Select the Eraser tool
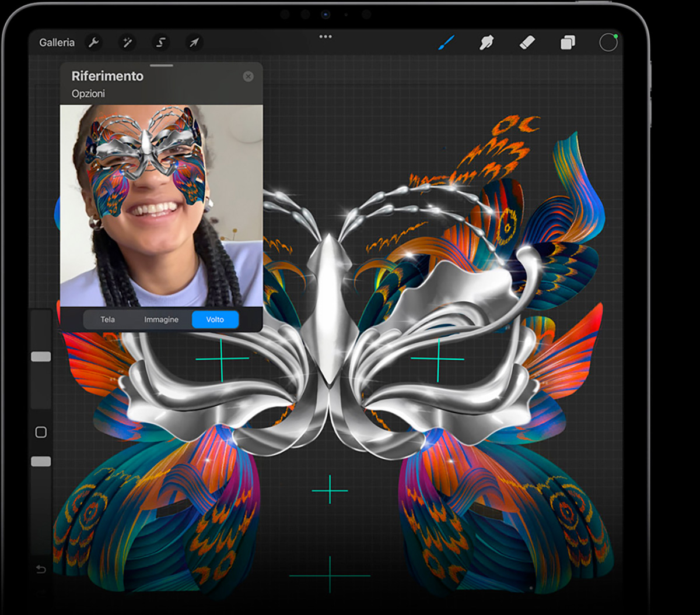 tap(527, 43)
